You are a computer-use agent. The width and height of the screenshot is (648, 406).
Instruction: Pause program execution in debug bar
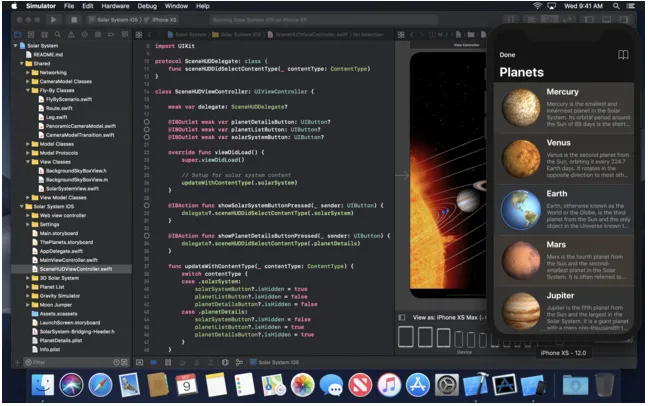click(x=168, y=362)
